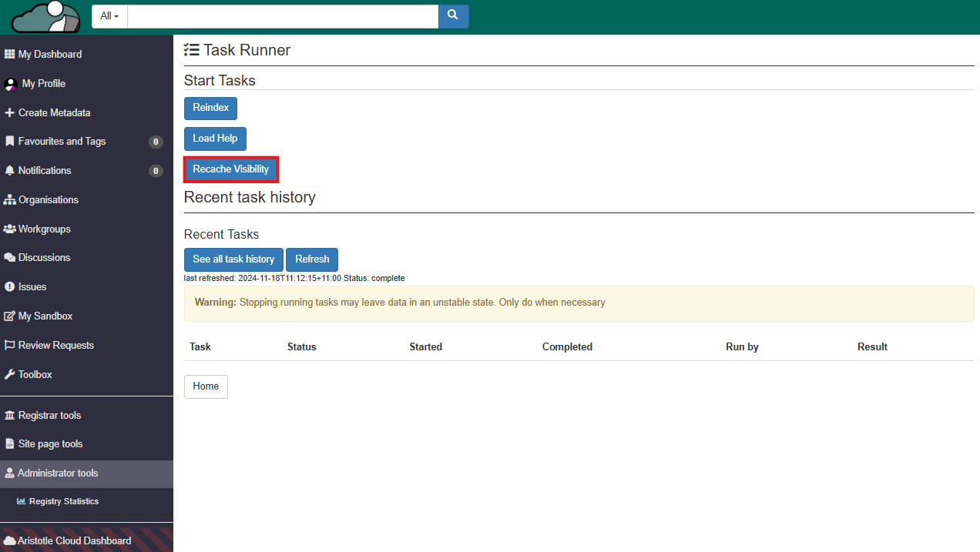Click the Toolbox wrench icon

9,375
